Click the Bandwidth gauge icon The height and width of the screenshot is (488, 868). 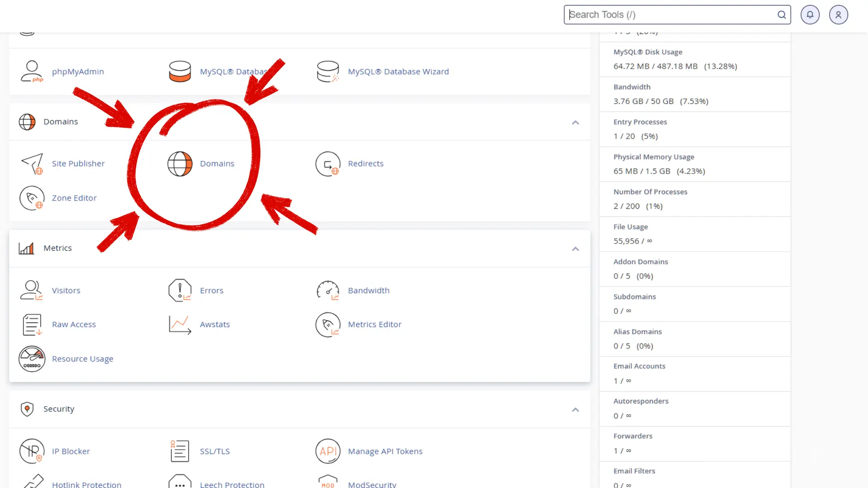click(328, 291)
